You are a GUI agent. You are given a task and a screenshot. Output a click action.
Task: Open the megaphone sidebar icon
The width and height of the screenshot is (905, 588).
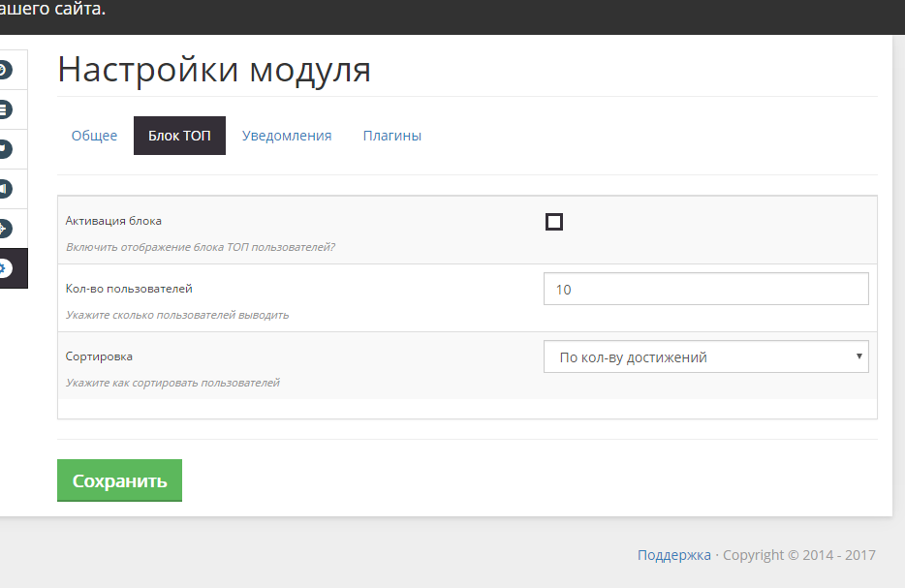coord(5,189)
